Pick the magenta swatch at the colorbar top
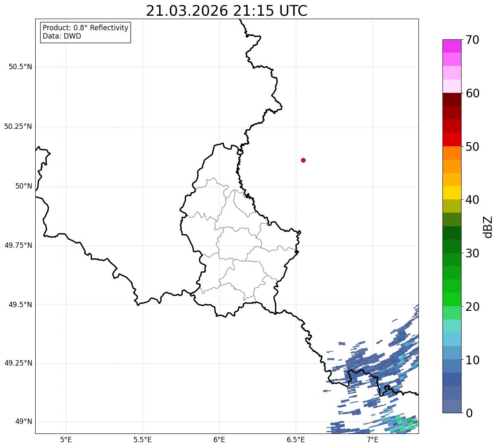 (x=452, y=46)
